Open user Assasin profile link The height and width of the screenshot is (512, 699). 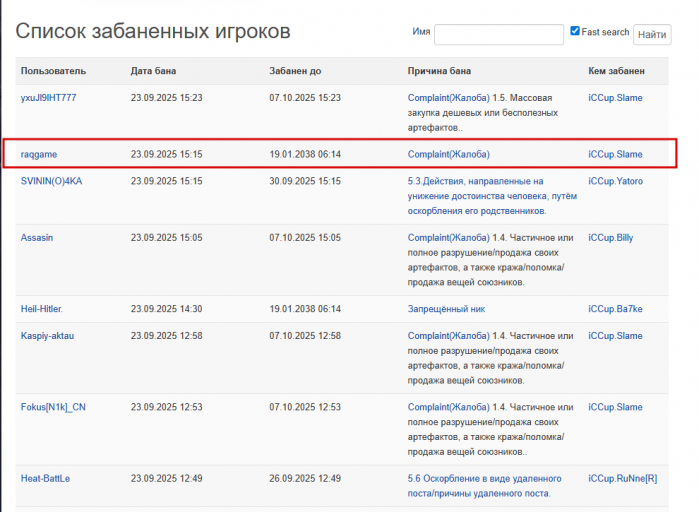coord(37,238)
